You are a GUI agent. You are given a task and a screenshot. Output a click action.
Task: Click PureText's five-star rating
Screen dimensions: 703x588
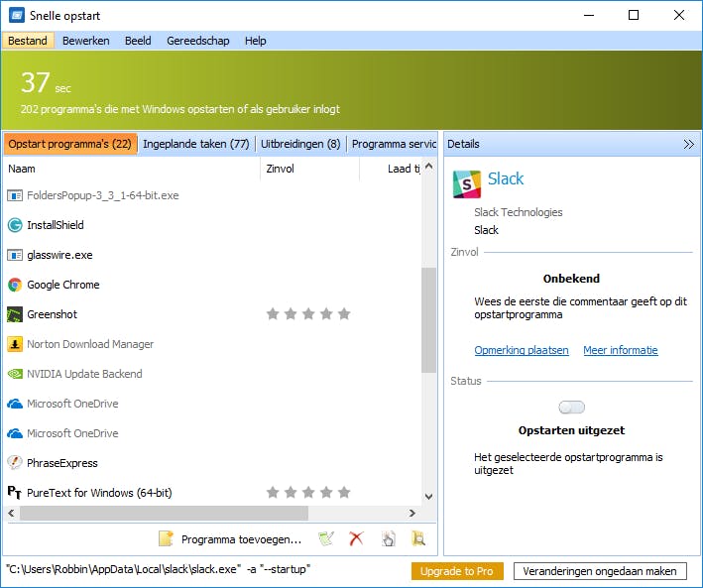click(308, 493)
